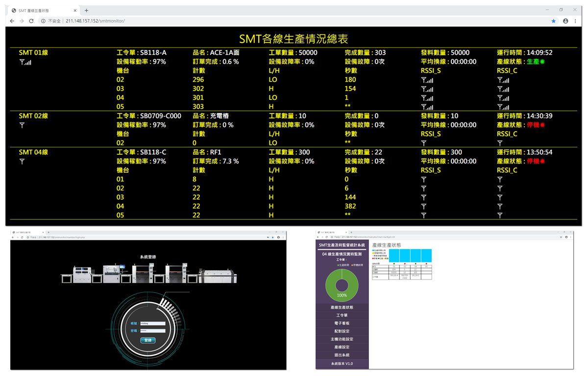
Task: Reload the SMT monitor page
Action: coord(31,21)
